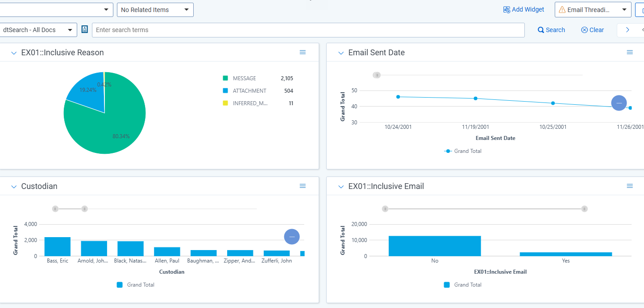Toggle Grand Total legend in Inclusive Email chart
This screenshot has height=308, width=644.
point(463,285)
